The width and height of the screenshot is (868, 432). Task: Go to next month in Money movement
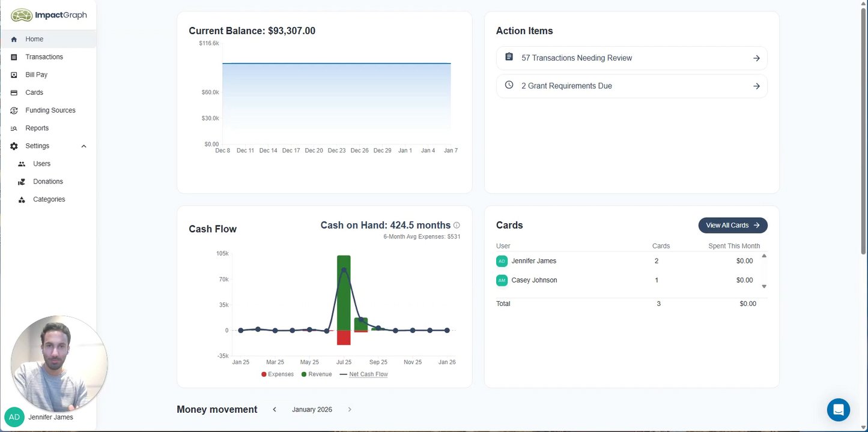pyautogui.click(x=350, y=410)
